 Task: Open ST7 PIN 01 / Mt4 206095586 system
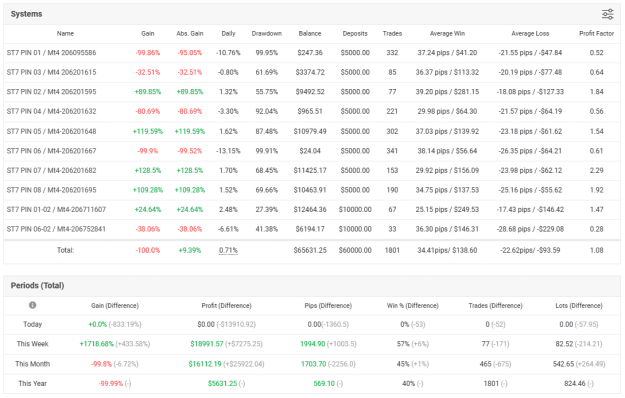click(51, 53)
